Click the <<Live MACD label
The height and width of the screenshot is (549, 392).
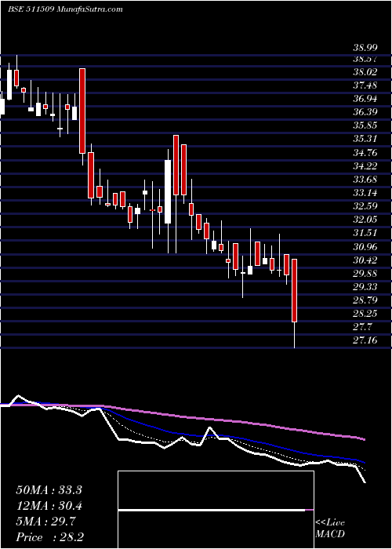330,528
